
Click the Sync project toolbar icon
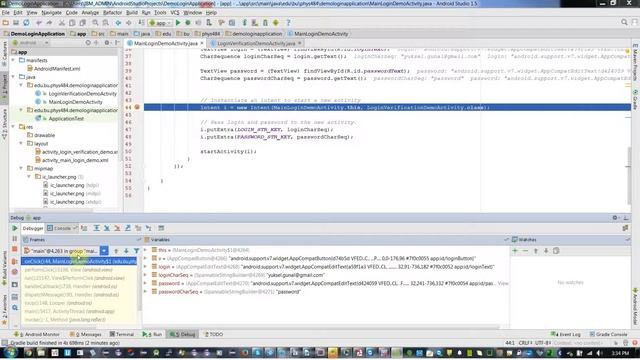tap(26, 23)
